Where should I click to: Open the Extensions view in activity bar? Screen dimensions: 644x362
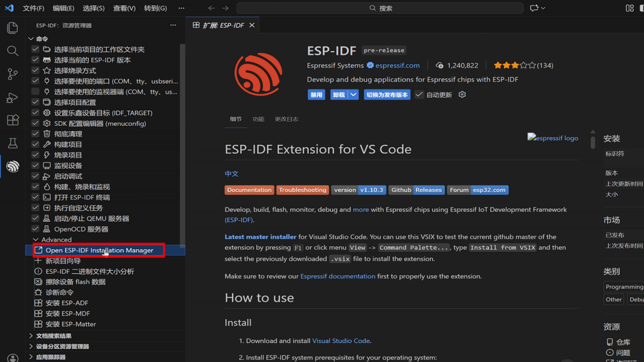pyautogui.click(x=13, y=120)
